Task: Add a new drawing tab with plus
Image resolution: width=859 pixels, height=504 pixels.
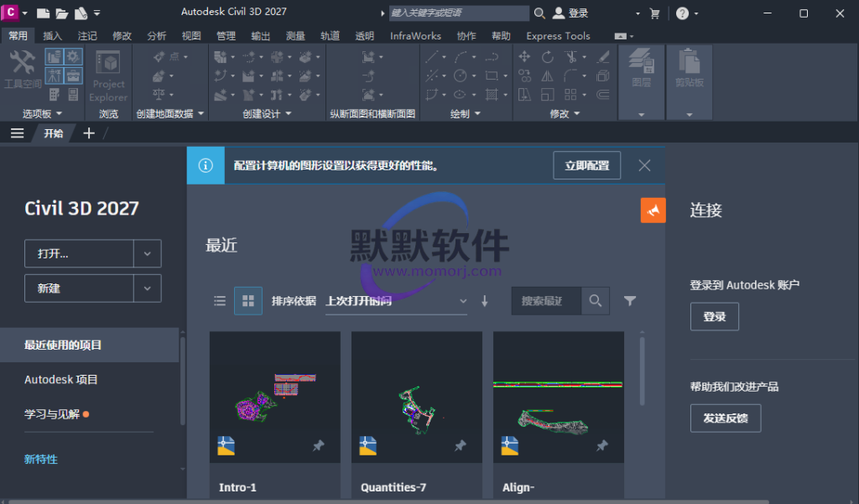Action: [x=89, y=133]
